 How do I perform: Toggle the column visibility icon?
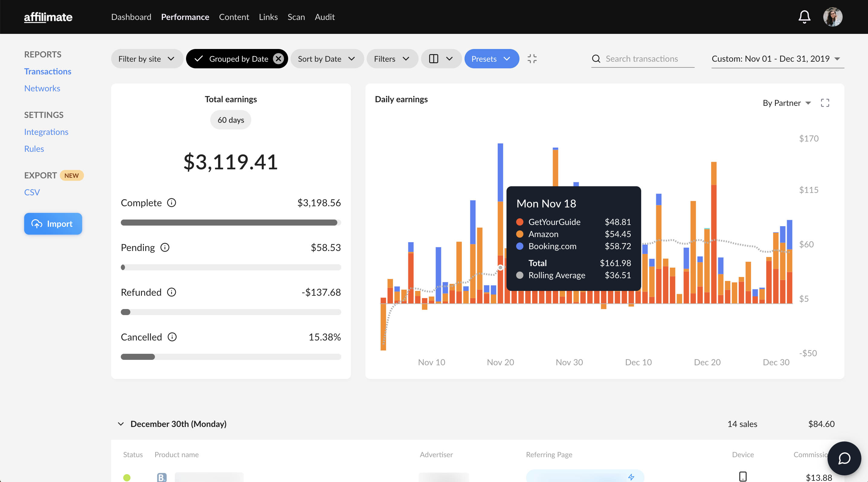[435, 58]
